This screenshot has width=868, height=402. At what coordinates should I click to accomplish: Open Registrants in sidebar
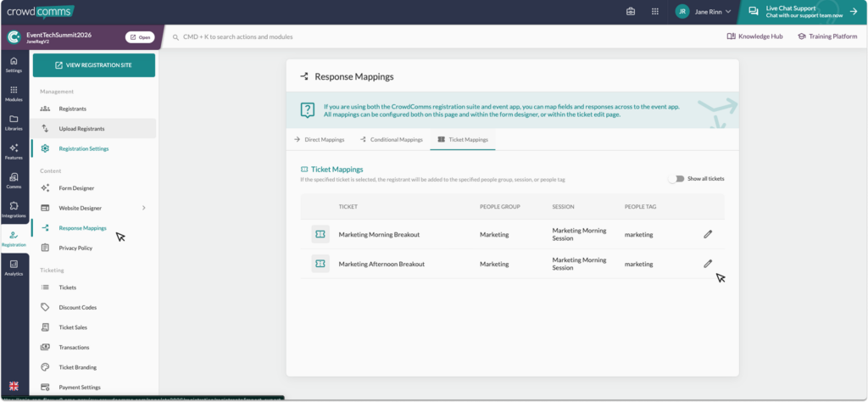94,109
